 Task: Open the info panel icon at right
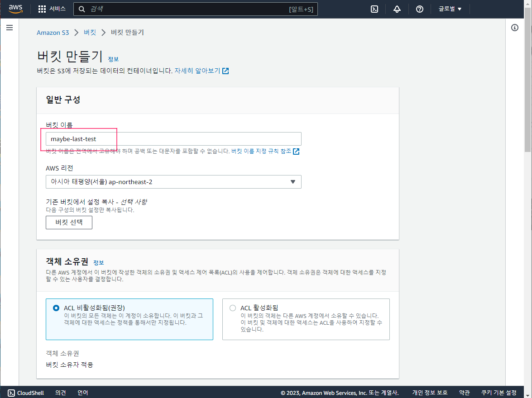click(515, 28)
